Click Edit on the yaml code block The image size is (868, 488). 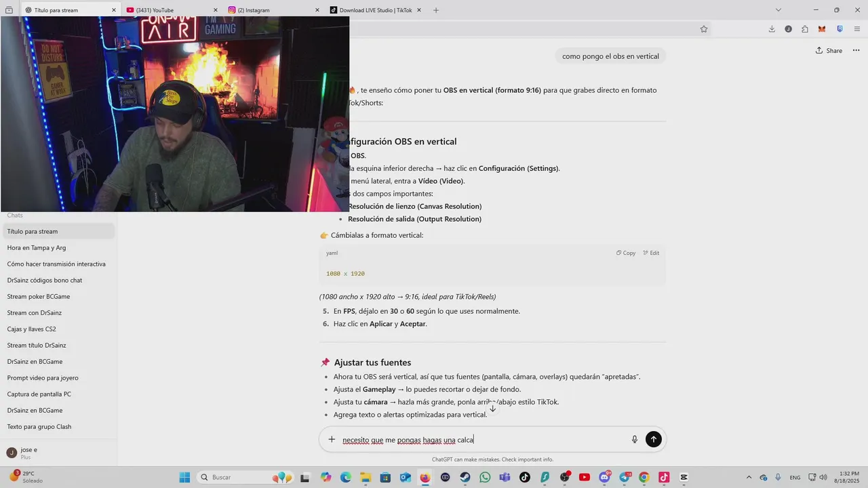(x=651, y=253)
